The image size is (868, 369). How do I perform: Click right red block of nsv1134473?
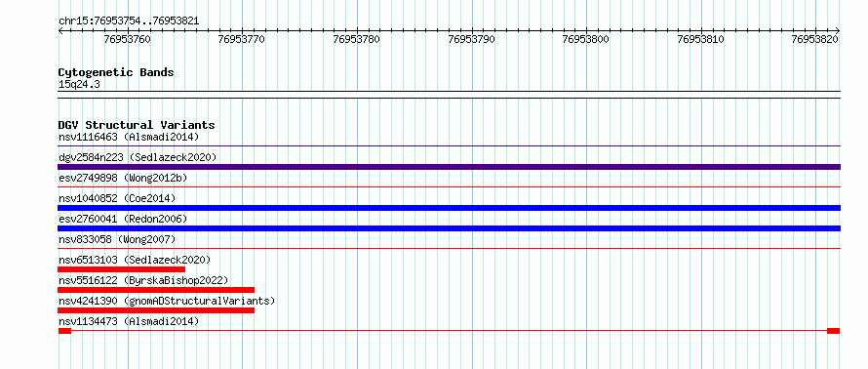pyautogui.click(x=834, y=331)
